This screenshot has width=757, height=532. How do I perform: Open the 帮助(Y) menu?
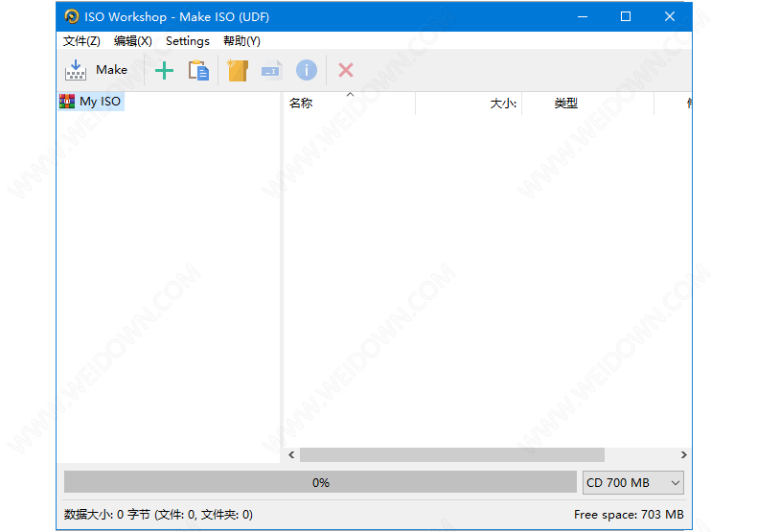coord(241,41)
